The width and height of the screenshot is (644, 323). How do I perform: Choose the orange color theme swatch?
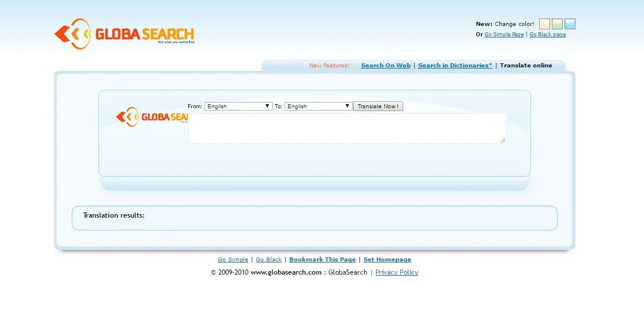click(x=544, y=24)
